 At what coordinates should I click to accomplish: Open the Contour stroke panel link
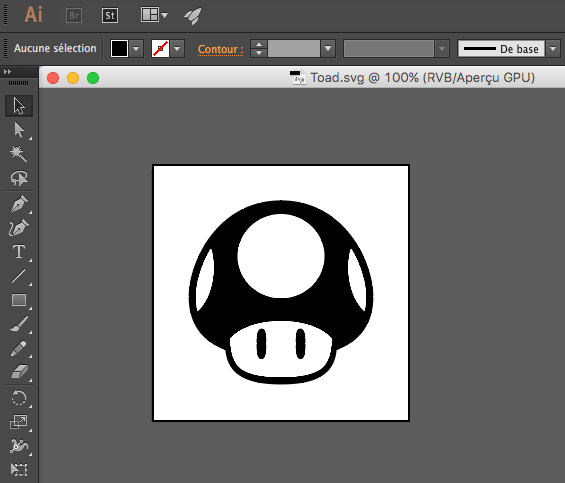pyautogui.click(x=221, y=49)
